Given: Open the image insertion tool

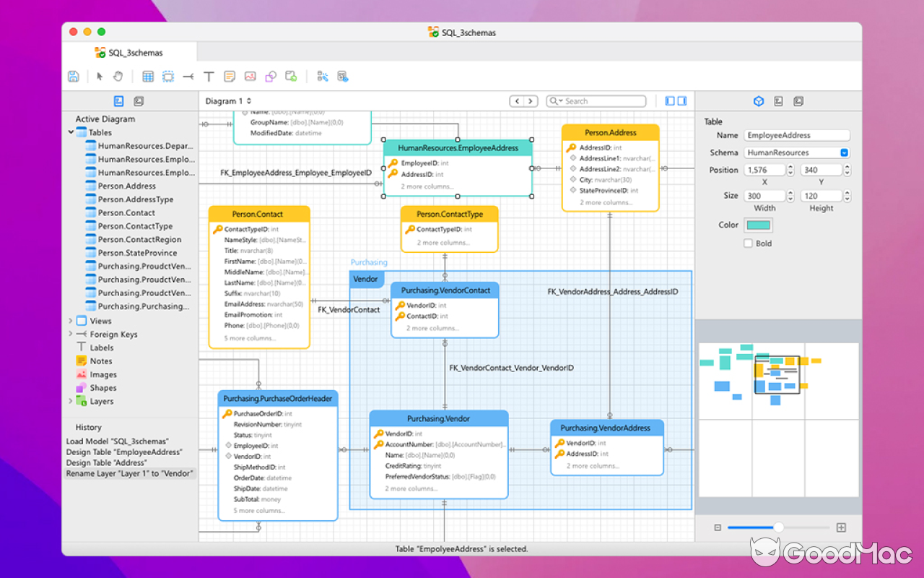Looking at the screenshot, I should coord(250,76).
